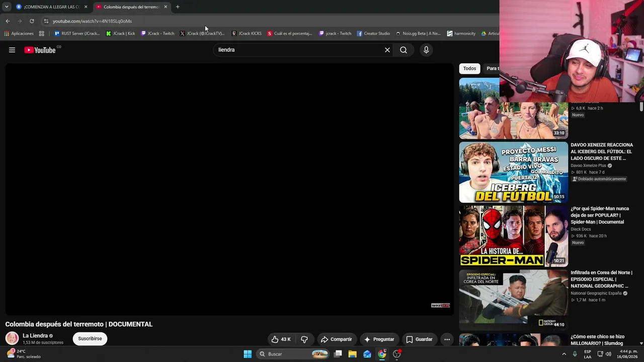
Task: Open the harmonicity bookmark
Action: (x=461, y=34)
